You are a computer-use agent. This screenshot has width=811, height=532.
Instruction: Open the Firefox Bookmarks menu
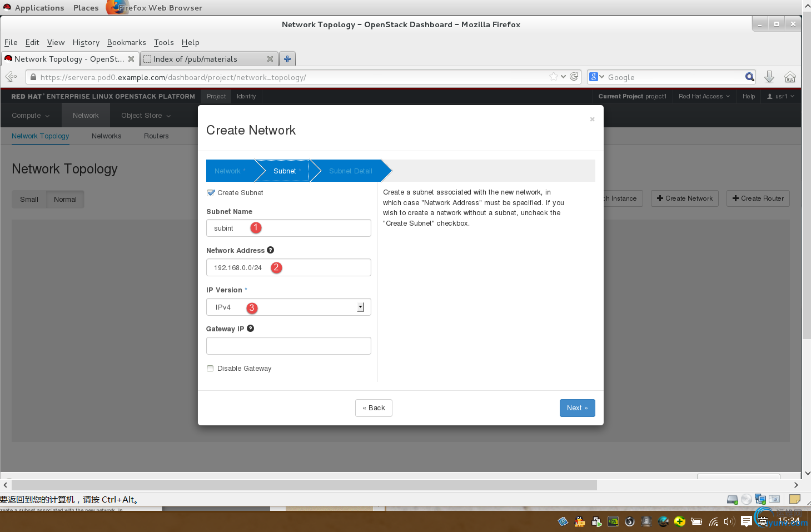click(x=127, y=42)
